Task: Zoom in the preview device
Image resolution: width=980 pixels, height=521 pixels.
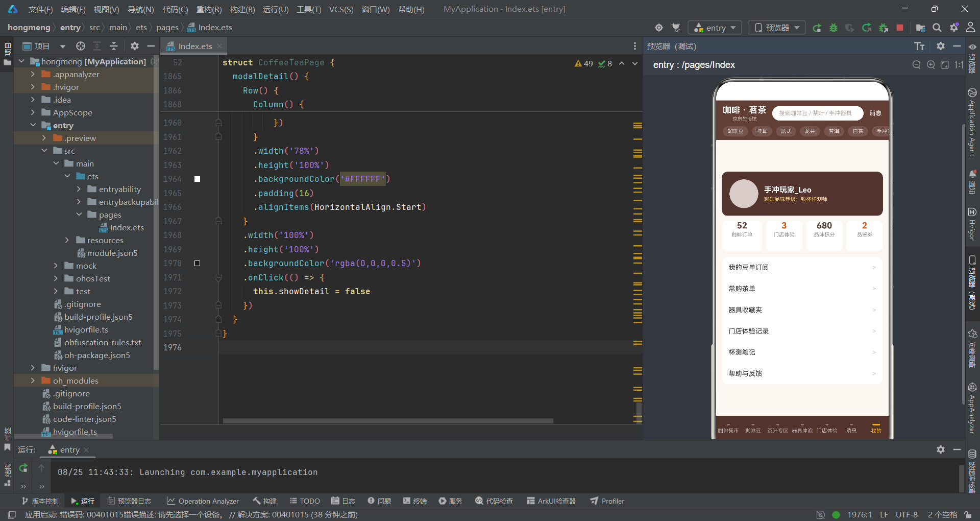Action: pyautogui.click(x=931, y=65)
